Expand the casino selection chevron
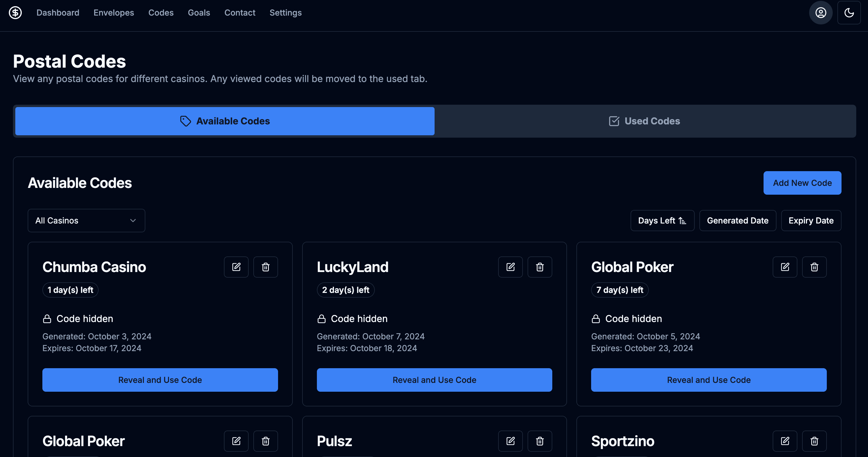The image size is (868, 457). [x=133, y=221]
